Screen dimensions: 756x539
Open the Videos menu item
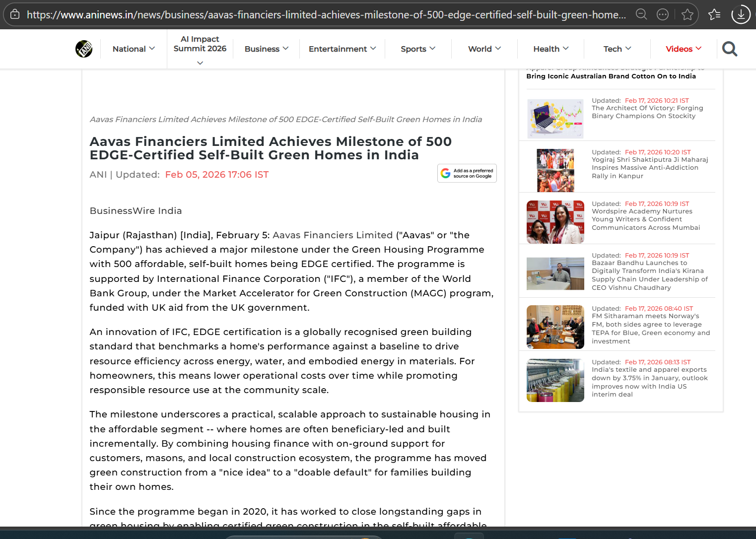tap(683, 49)
